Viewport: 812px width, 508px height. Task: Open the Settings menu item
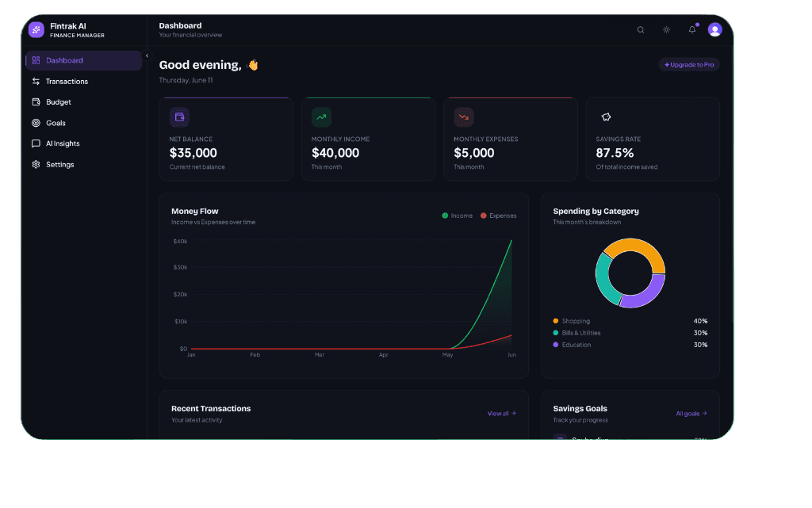tap(83, 165)
